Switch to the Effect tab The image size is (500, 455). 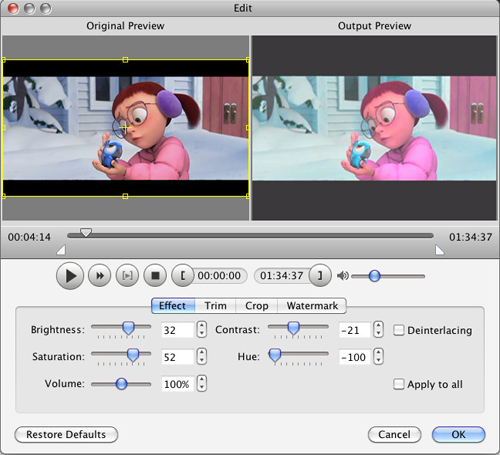tap(173, 306)
